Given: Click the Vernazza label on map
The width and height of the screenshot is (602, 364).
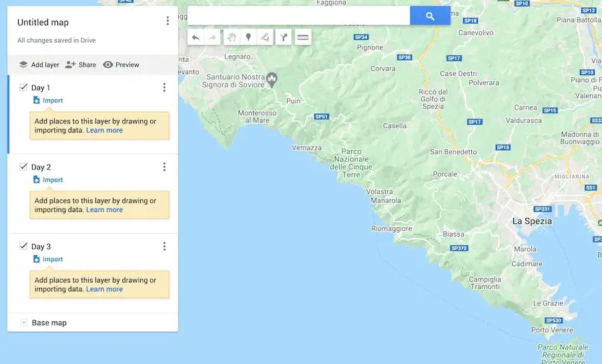Looking at the screenshot, I should click(x=307, y=148).
